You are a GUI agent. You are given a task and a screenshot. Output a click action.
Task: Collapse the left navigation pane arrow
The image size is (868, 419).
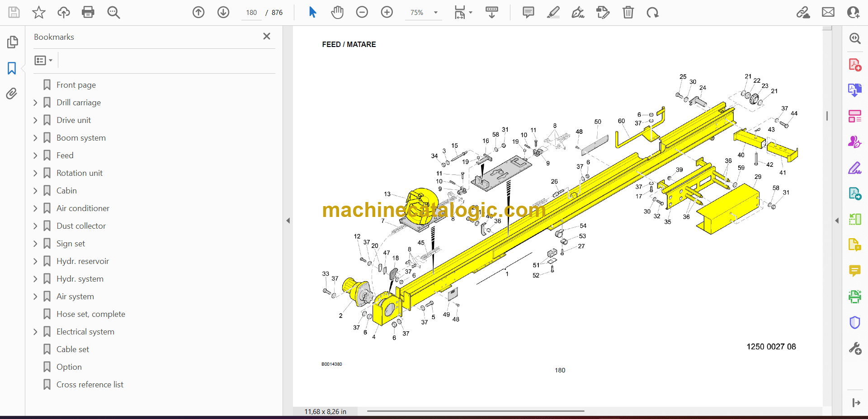tap(288, 221)
